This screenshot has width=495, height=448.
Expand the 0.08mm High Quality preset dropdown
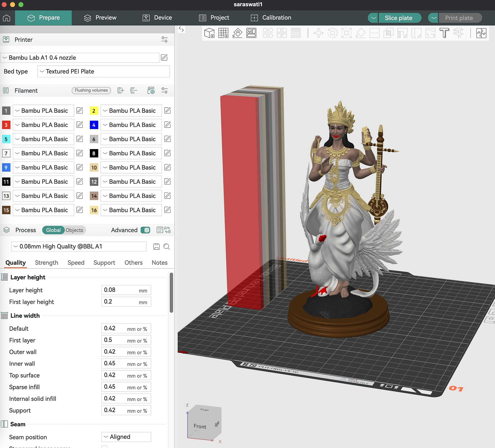(79, 246)
